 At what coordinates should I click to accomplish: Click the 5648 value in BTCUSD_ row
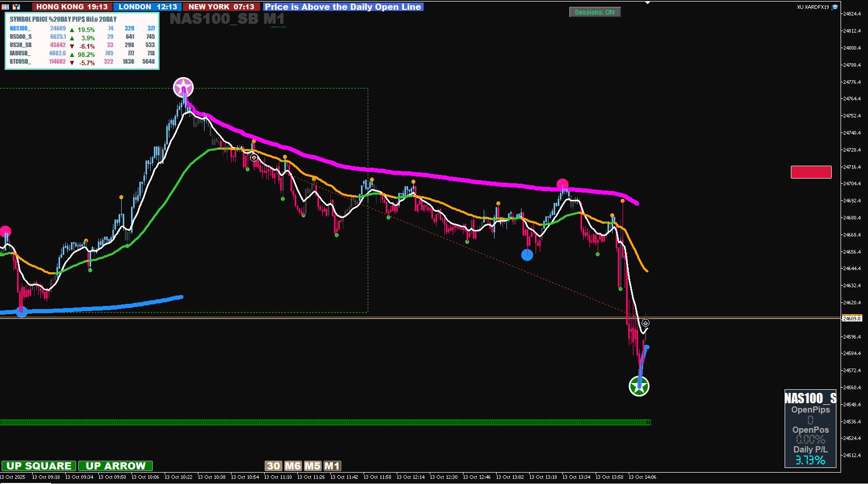click(149, 62)
